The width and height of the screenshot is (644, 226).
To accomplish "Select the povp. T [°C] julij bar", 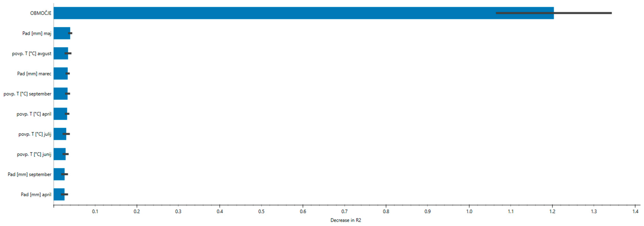I will (58, 134).
